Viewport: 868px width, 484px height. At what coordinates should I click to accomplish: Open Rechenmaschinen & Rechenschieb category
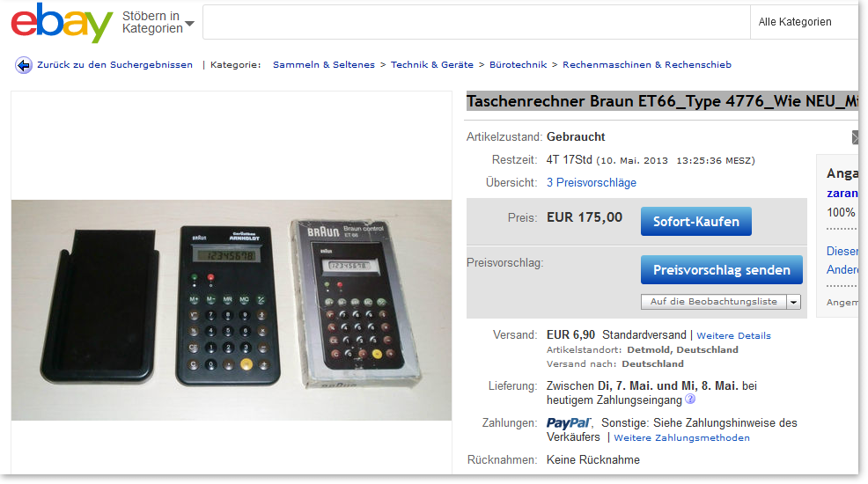click(x=646, y=65)
